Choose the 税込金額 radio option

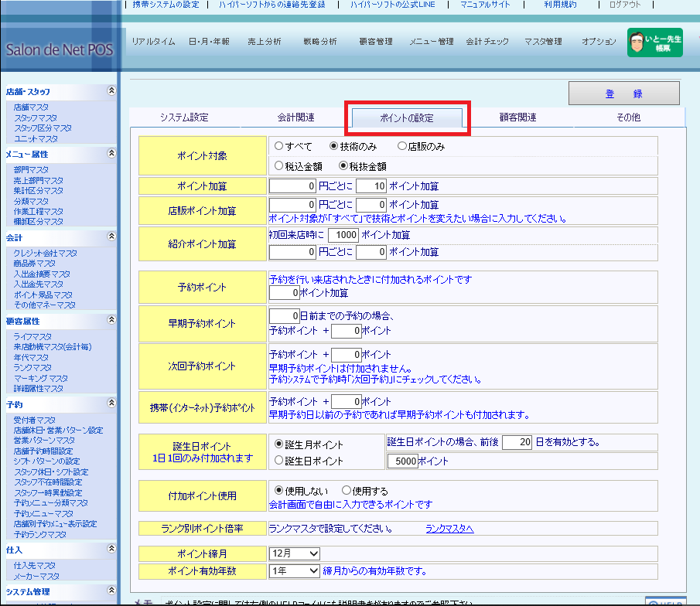tap(278, 165)
